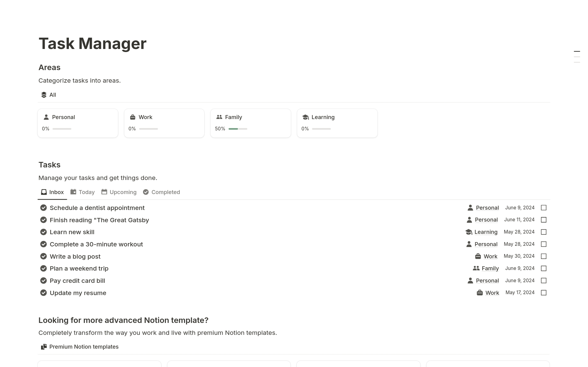Click the June 11, 2024 due date
The height and width of the screenshot is (367, 588).
point(519,220)
